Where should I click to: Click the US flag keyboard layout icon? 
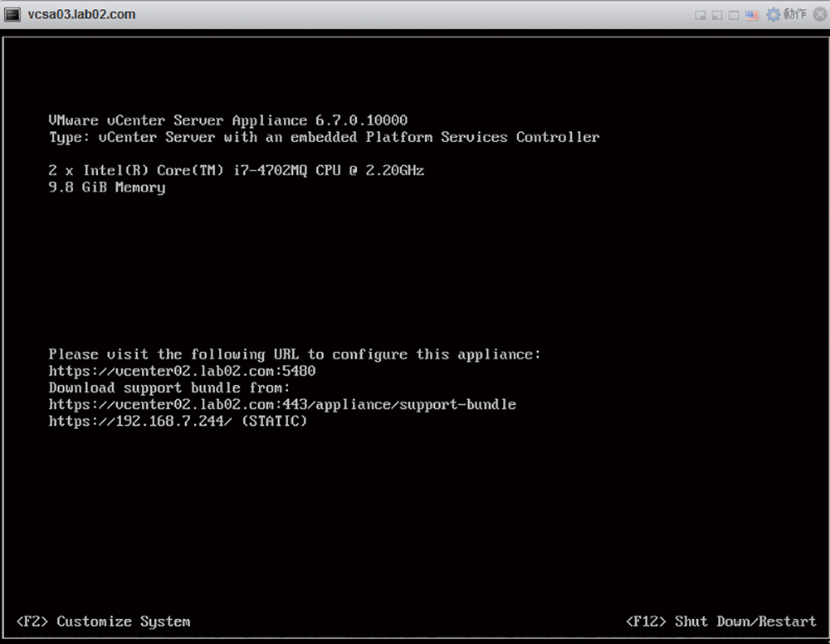(752, 15)
